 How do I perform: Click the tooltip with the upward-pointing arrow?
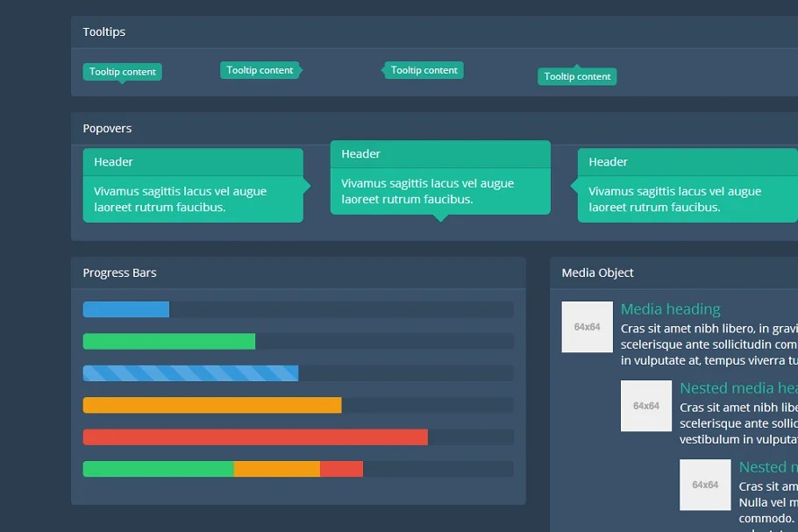click(x=577, y=77)
